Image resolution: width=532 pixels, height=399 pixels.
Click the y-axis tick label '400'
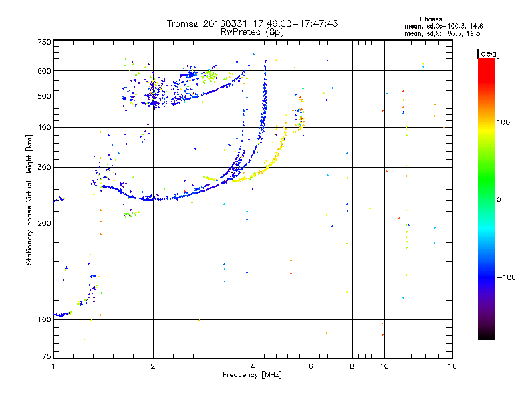[x=45, y=127]
